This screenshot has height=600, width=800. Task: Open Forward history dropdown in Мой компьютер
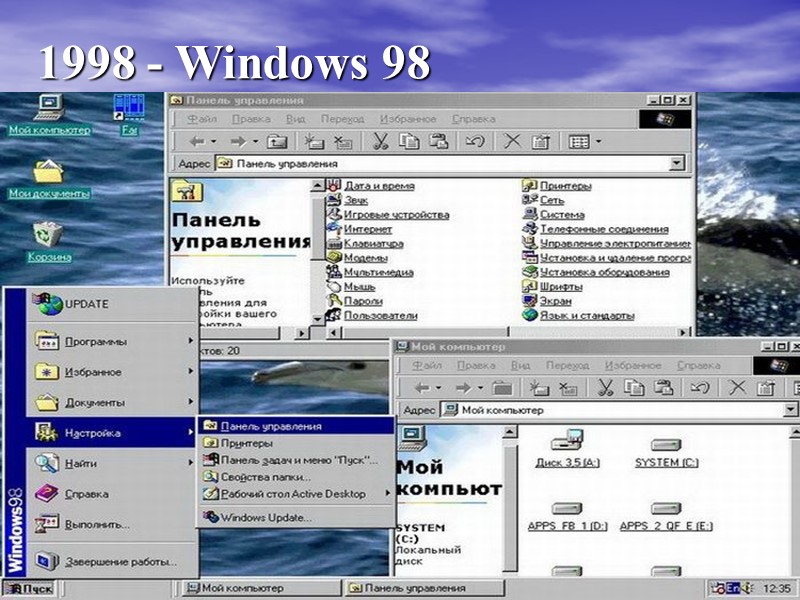[480, 388]
